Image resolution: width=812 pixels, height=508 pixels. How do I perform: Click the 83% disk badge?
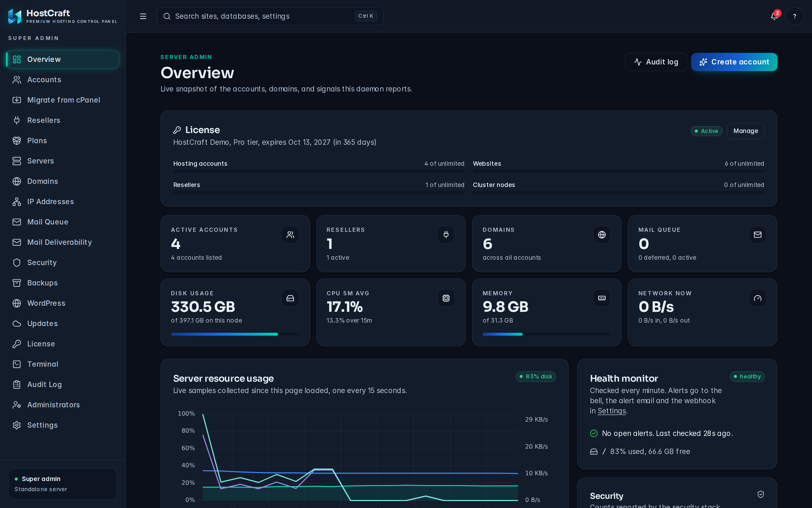[x=536, y=377]
